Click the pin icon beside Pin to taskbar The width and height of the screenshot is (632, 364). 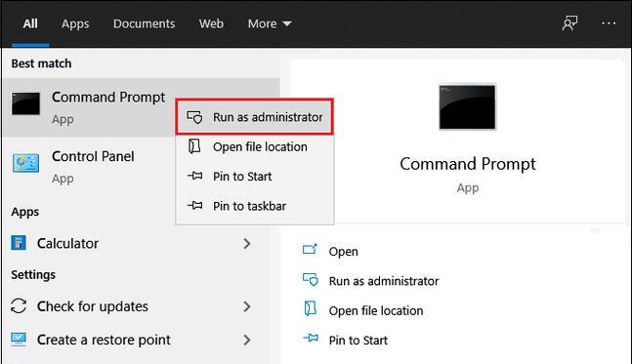pyautogui.click(x=194, y=206)
